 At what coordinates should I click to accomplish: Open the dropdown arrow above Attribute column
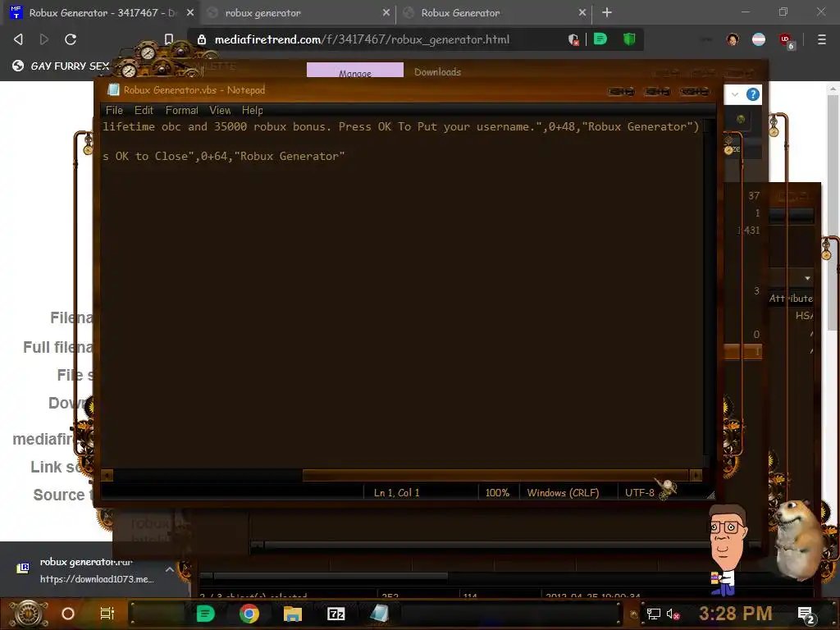coord(807,278)
